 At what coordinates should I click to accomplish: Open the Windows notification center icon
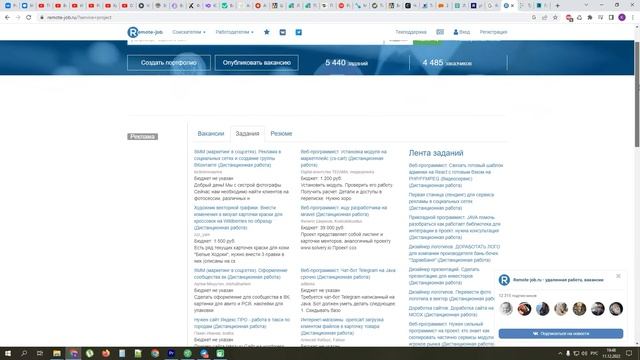[629, 353]
